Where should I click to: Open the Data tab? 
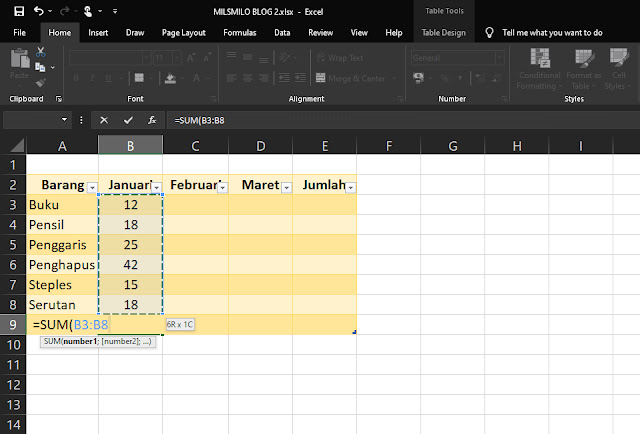(282, 33)
